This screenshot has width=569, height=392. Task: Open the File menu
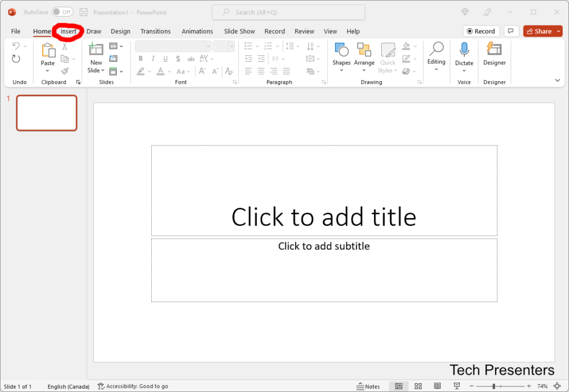coord(16,31)
